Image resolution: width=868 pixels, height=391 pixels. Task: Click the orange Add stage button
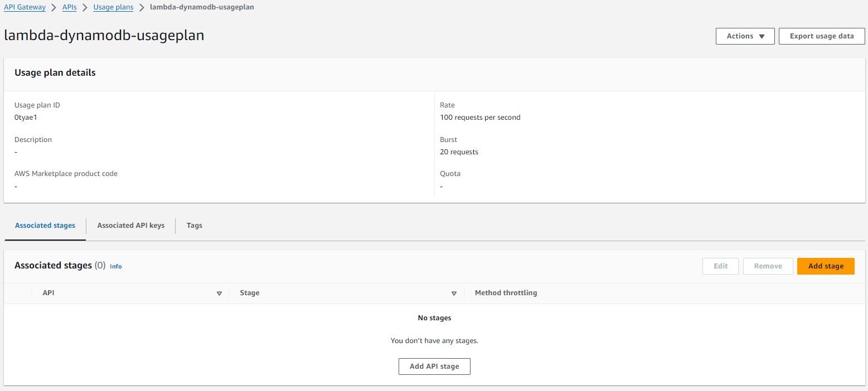click(826, 266)
